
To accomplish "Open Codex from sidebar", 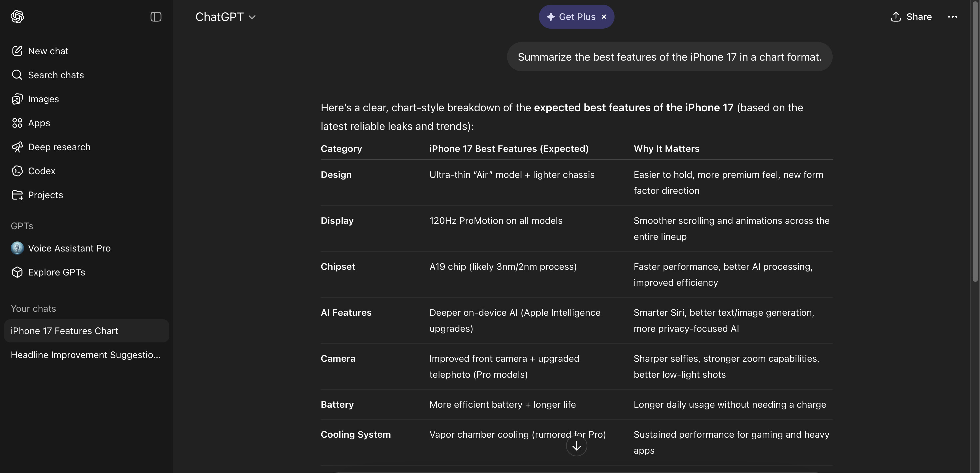I will [41, 171].
